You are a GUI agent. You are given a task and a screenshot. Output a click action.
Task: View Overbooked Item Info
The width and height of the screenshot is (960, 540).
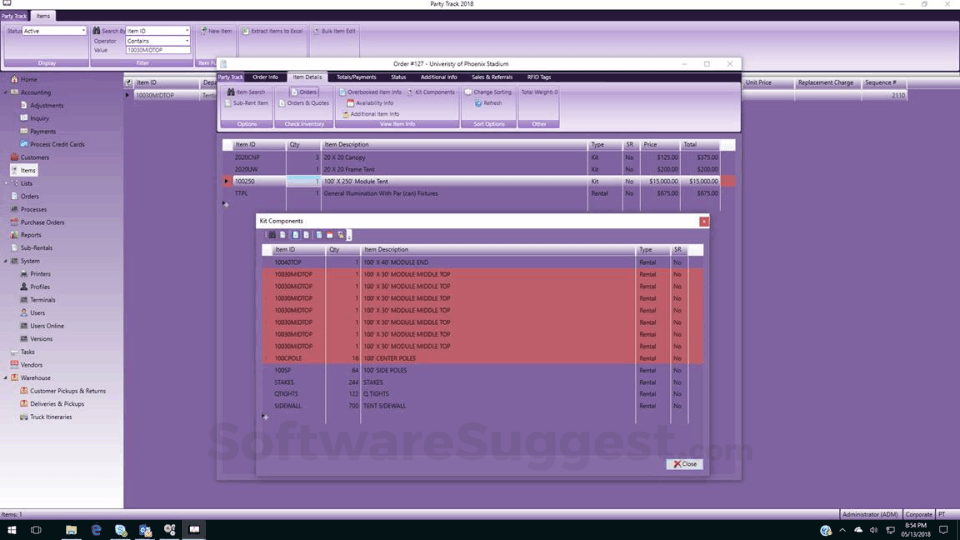pos(370,92)
